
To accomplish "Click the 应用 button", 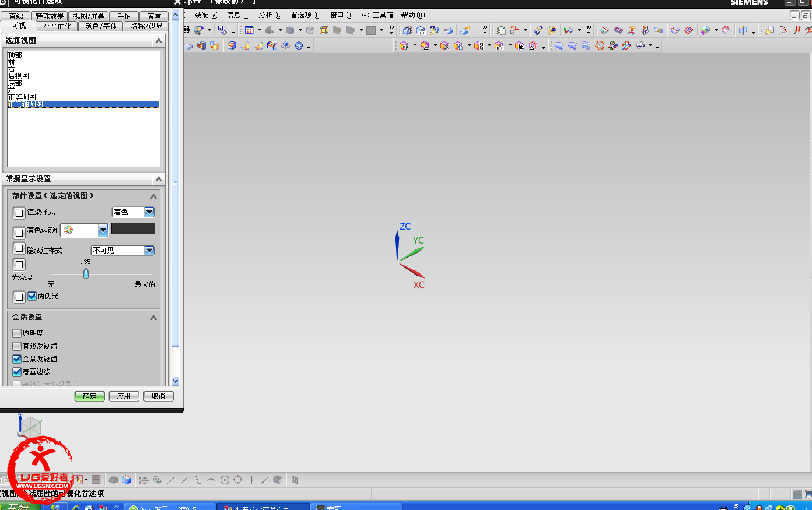I will [124, 396].
